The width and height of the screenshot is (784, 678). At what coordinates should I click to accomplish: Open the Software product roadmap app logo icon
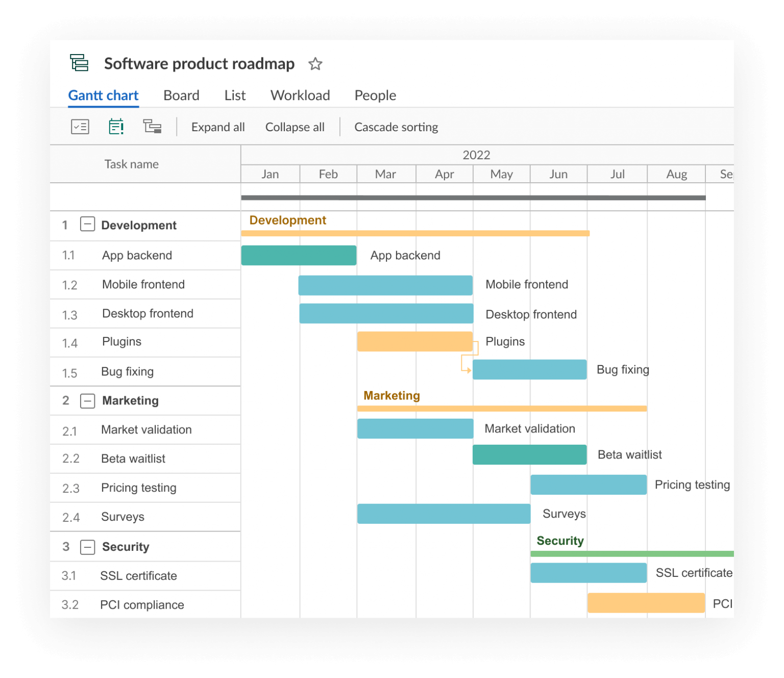79,62
